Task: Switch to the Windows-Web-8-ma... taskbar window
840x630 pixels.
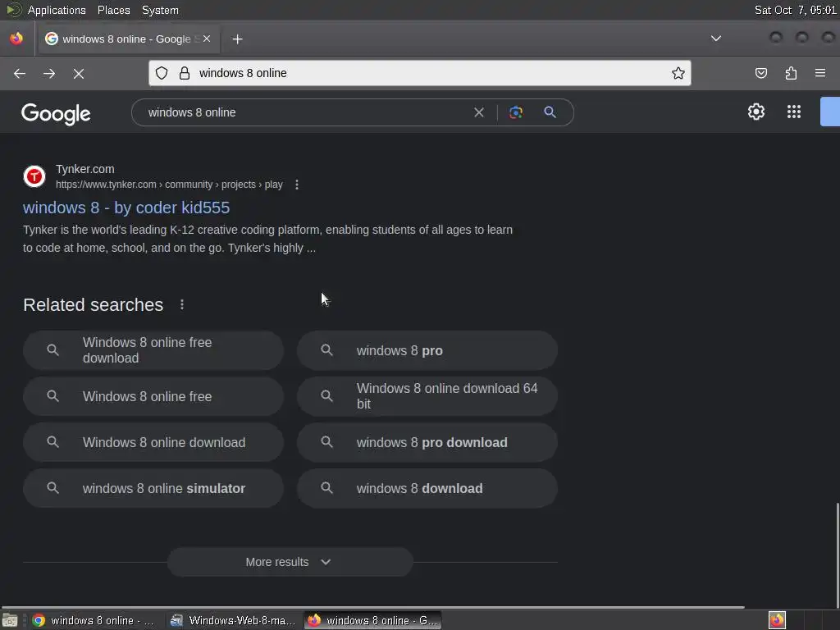Action: pyautogui.click(x=234, y=620)
